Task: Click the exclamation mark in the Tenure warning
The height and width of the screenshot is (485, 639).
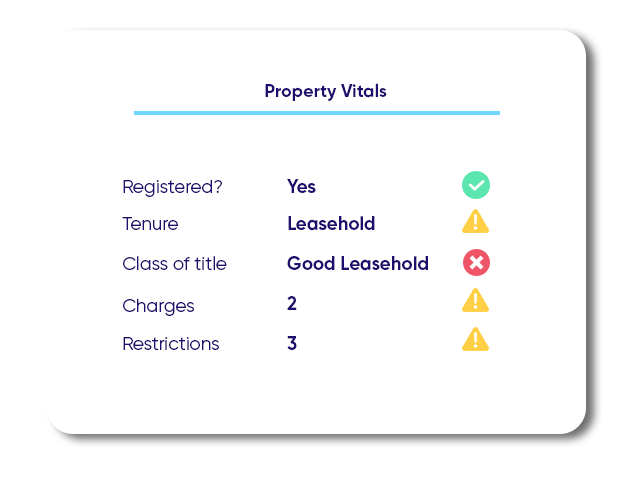Action: (x=475, y=223)
